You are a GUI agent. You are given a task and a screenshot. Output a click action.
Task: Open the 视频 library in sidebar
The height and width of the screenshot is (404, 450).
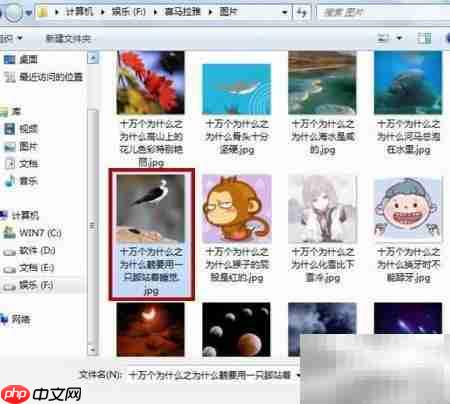coord(21,129)
